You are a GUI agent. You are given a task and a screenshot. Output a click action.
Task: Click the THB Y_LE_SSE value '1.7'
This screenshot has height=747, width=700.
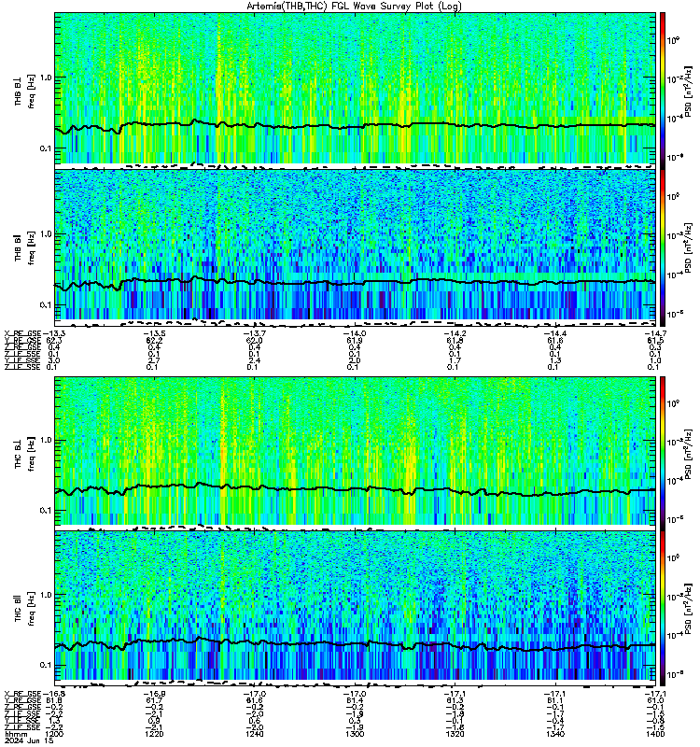(455, 360)
